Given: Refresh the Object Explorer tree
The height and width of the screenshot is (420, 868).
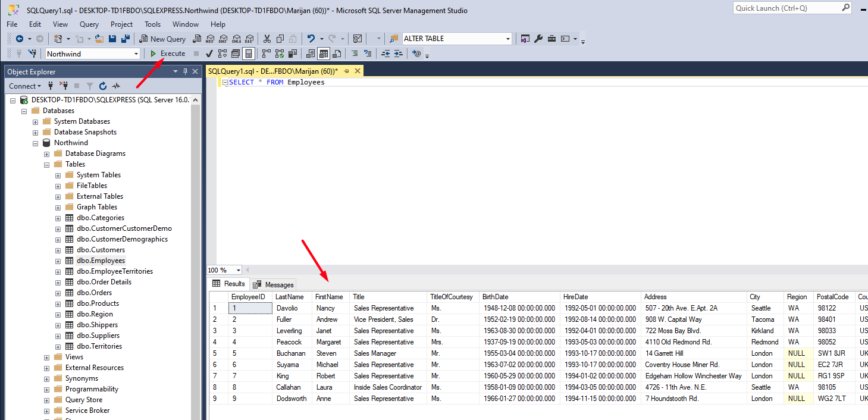Looking at the screenshot, I should pyautogui.click(x=103, y=86).
